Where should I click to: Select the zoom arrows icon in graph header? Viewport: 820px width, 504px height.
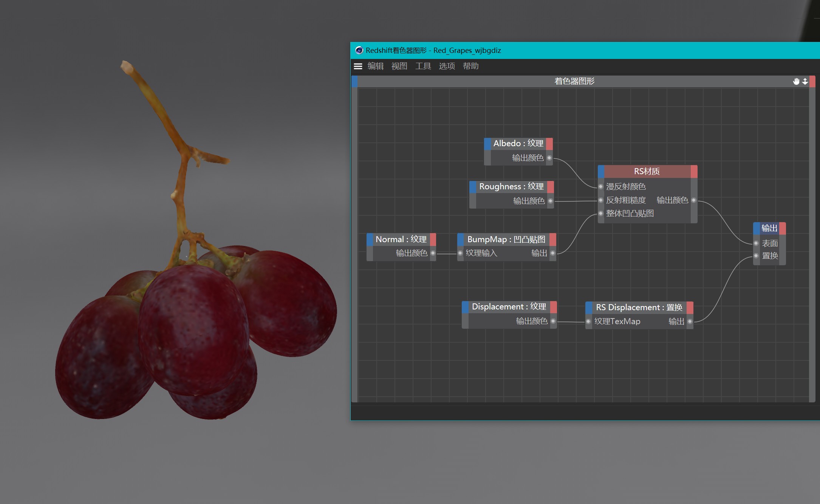[x=805, y=81]
